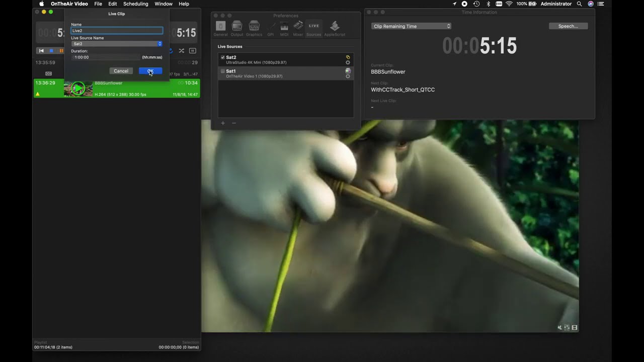Add a live source with plus button
The height and width of the screenshot is (362, 644).
(223, 123)
